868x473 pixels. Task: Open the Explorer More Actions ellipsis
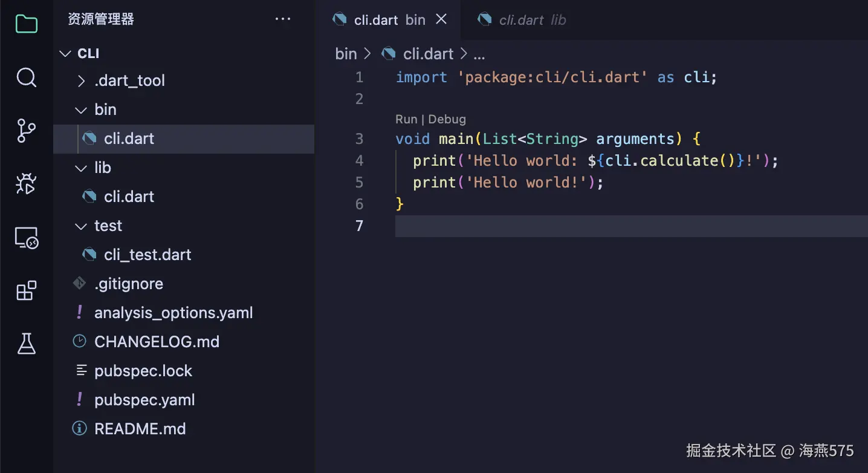tap(283, 19)
